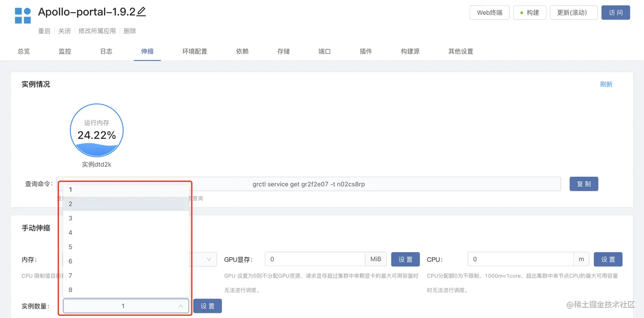This screenshot has width=644, height=318.
Task: Click the 访问 visit button
Action: 615,12
